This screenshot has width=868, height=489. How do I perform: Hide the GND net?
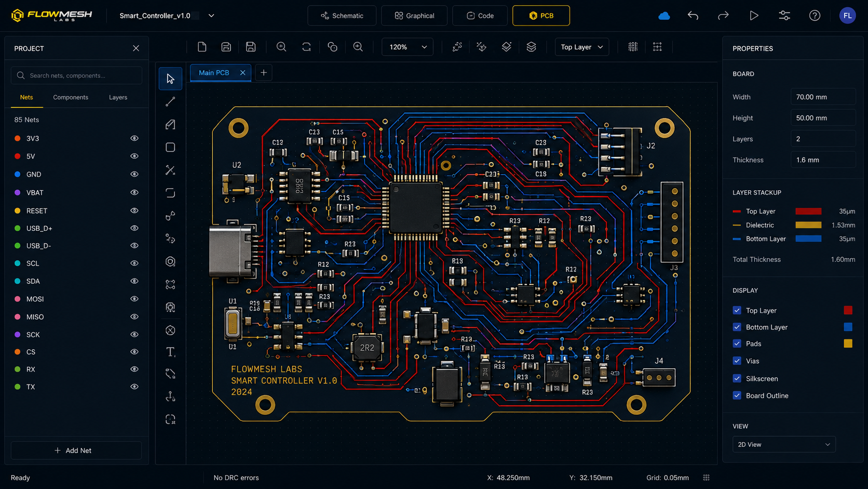(134, 174)
